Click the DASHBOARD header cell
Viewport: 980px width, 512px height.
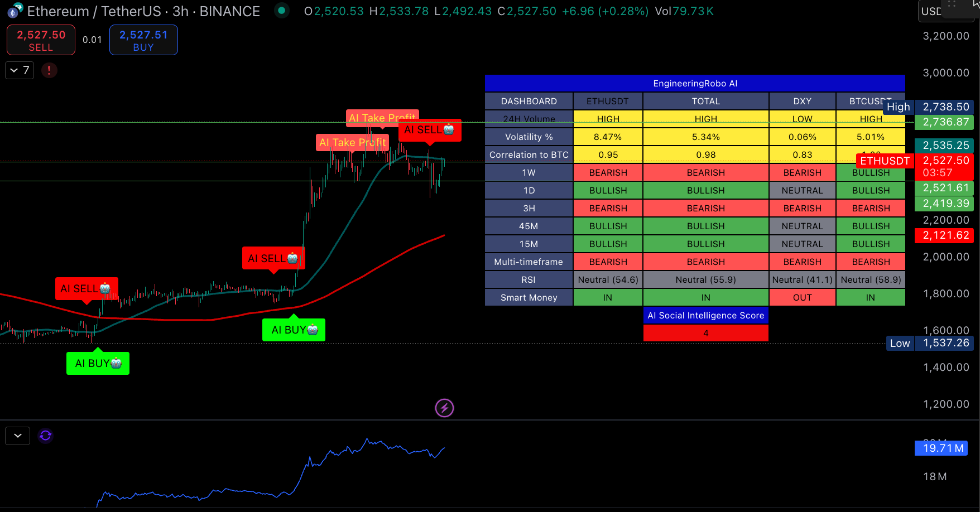tap(529, 101)
